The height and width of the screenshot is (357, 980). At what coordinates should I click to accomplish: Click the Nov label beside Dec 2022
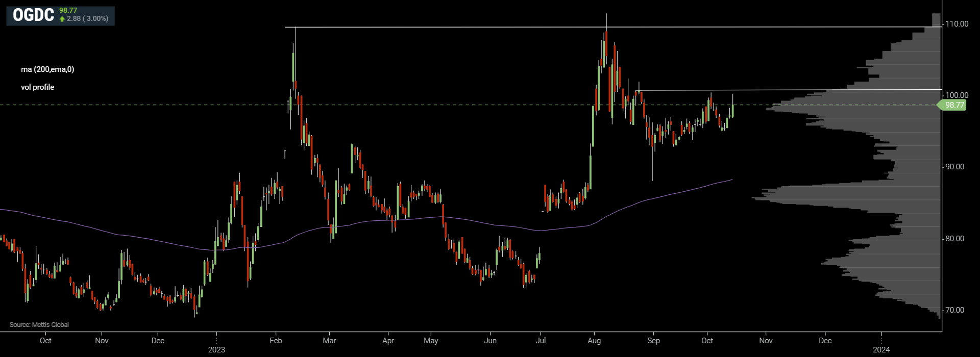(102, 341)
